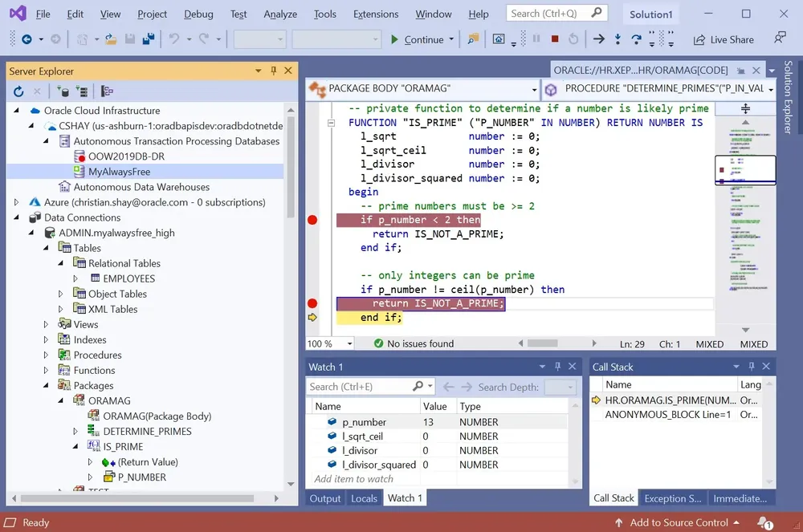Viewport: 803px width, 532px height.
Task: Switch to the Immediate window tab
Action: (740, 498)
